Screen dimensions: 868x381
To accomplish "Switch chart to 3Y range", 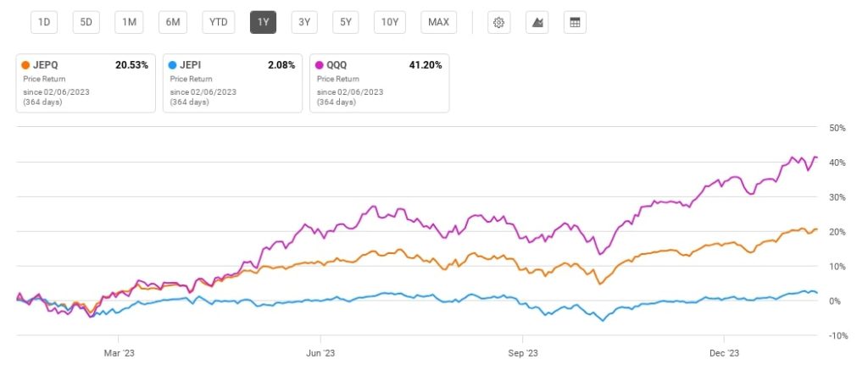I will pyautogui.click(x=303, y=23).
